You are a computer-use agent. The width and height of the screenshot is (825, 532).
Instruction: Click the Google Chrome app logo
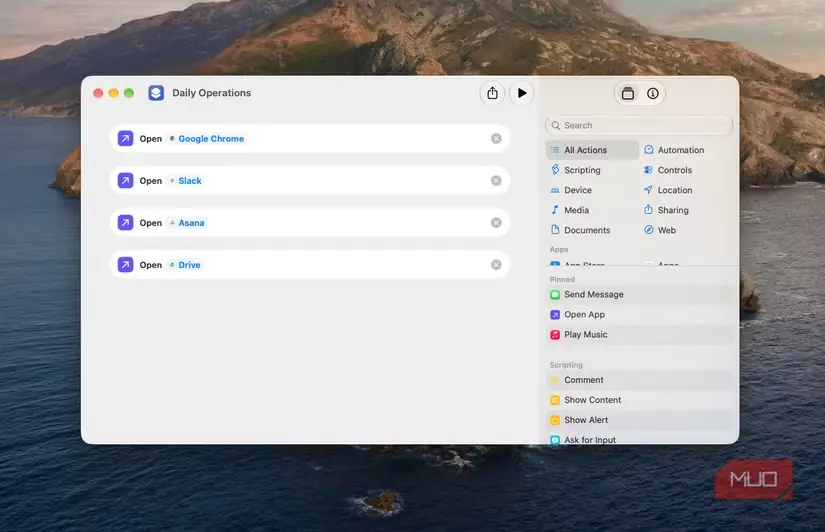click(172, 138)
